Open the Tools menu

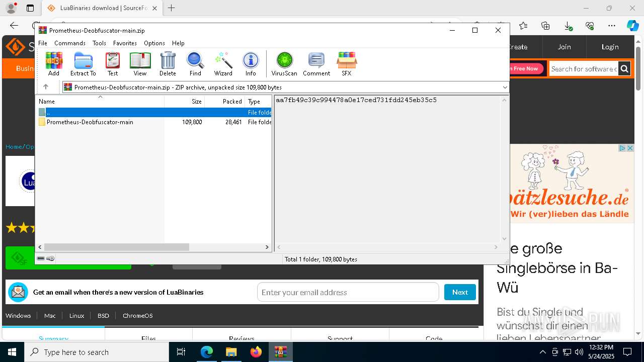coord(99,43)
